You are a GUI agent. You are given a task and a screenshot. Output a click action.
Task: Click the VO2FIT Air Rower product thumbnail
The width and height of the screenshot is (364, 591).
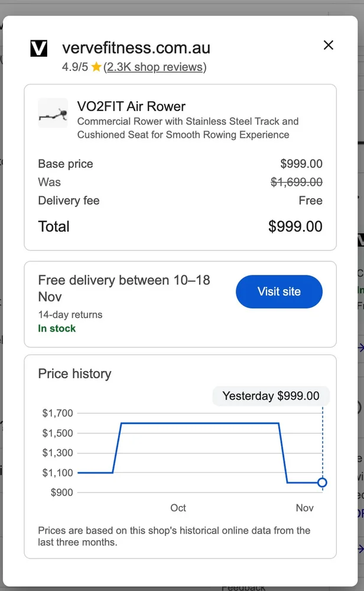click(x=53, y=113)
